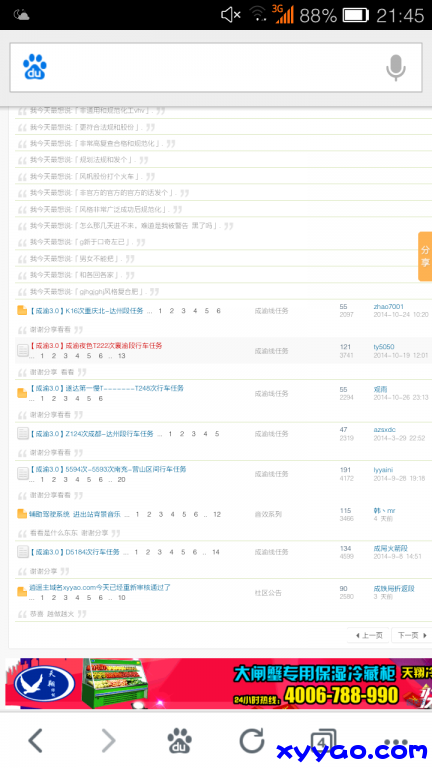Go back with the browser back arrow
Screen dimensions: 432x768
click(35, 740)
